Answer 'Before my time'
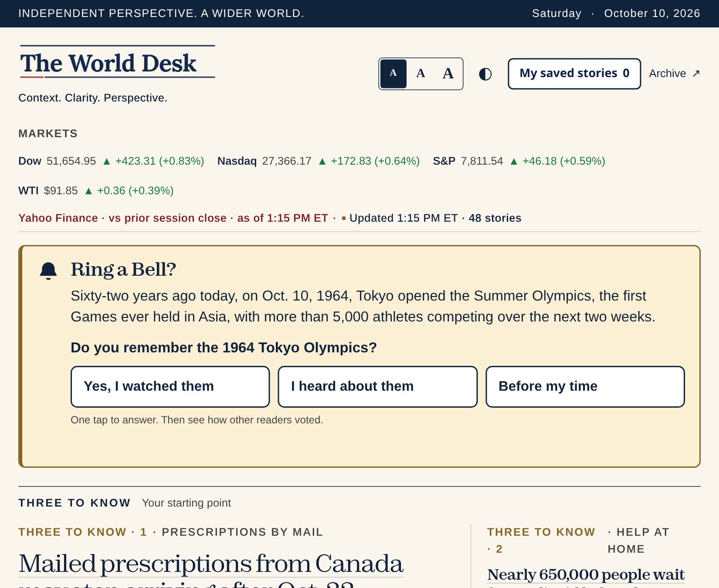The height and width of the screenshot is (588, 719). (x=585, y=387)
